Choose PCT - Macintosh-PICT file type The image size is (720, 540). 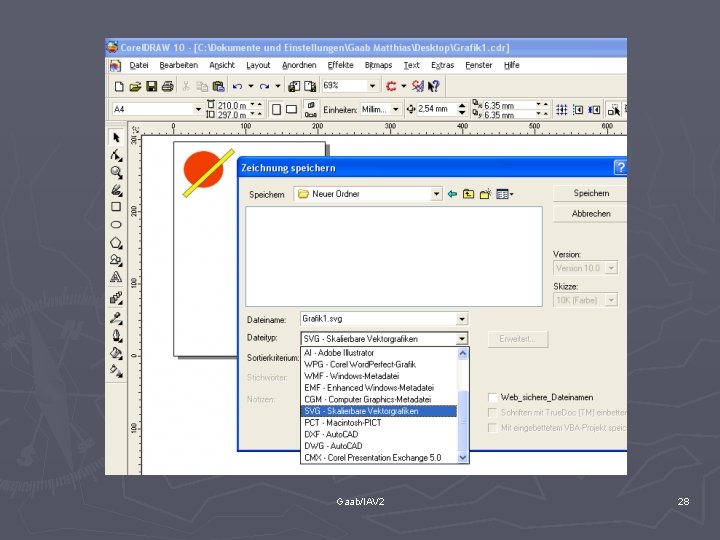(x=379, y=422)
